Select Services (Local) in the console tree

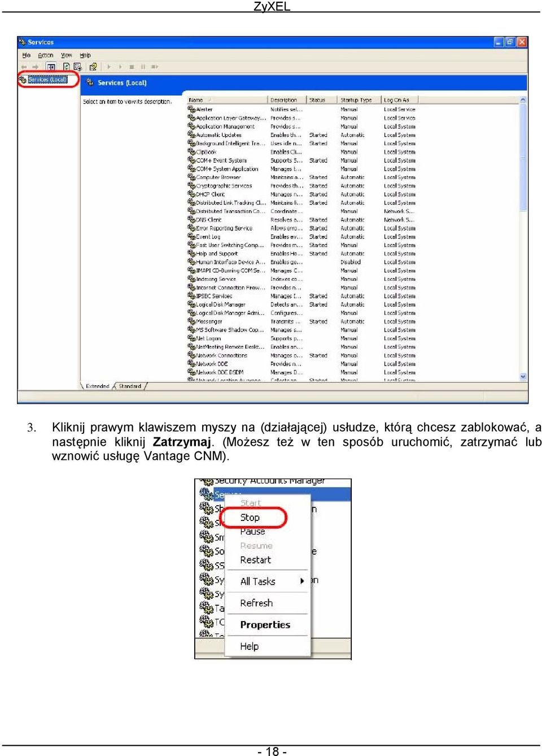coord(47,80)
